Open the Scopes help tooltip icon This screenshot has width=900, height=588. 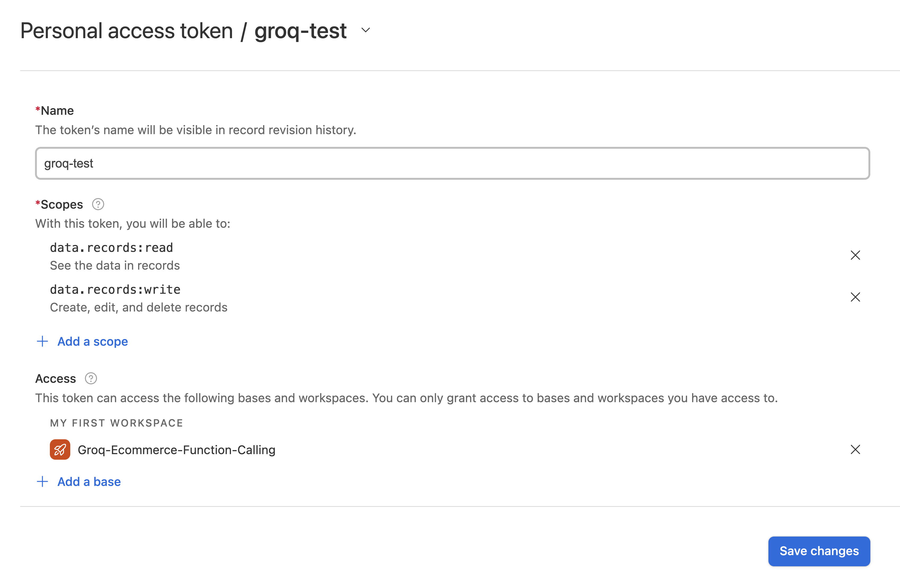tap(98, 204)
